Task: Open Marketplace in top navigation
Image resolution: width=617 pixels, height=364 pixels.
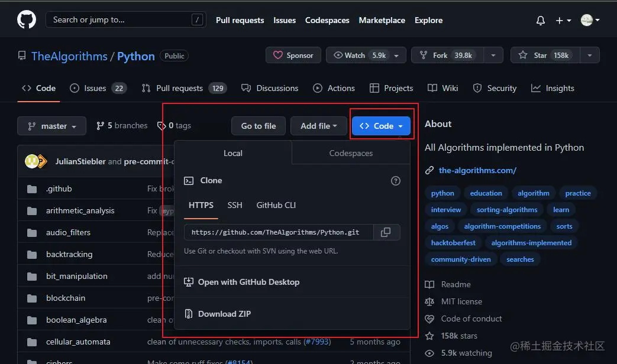Action: 382,21
